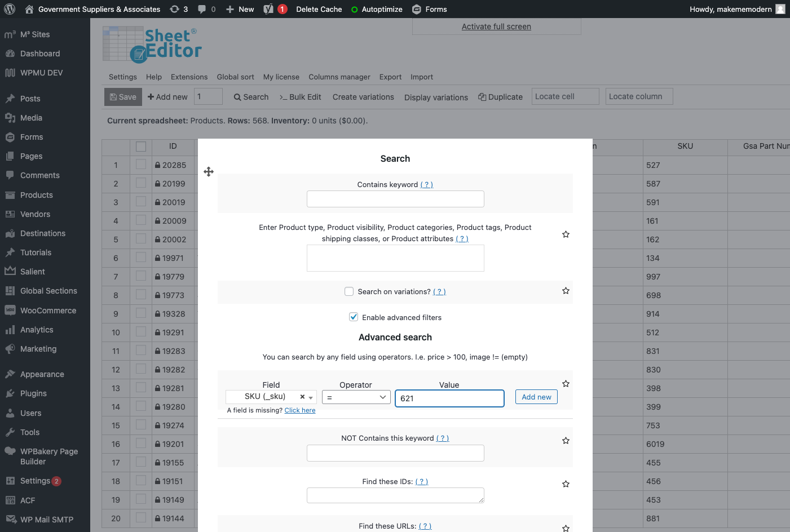Click the Add new filter button

[x=536, y=397]
